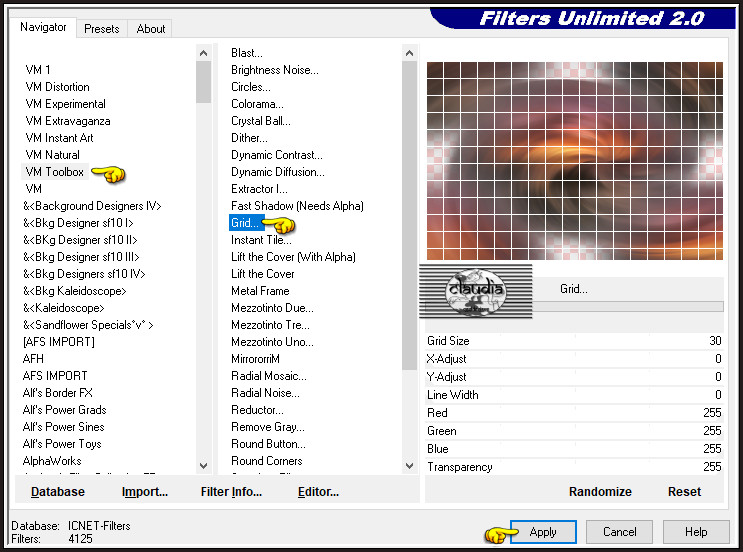Click the Apply button

[543, 532]
